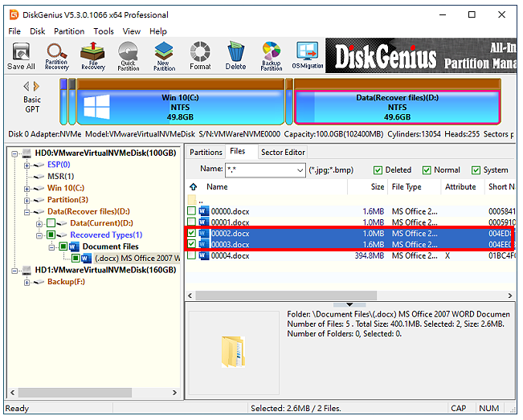Switch to the Sector Editor tab
523x420 pixels.
point(283,153)
